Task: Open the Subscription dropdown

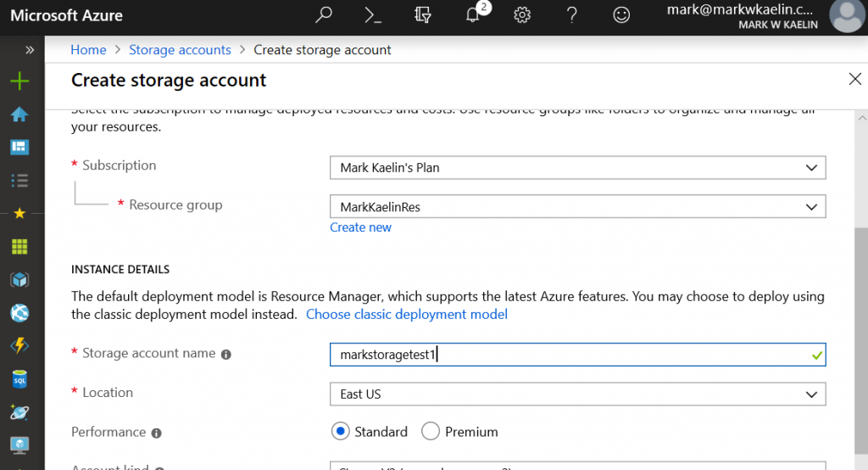Action: point(578,167)
